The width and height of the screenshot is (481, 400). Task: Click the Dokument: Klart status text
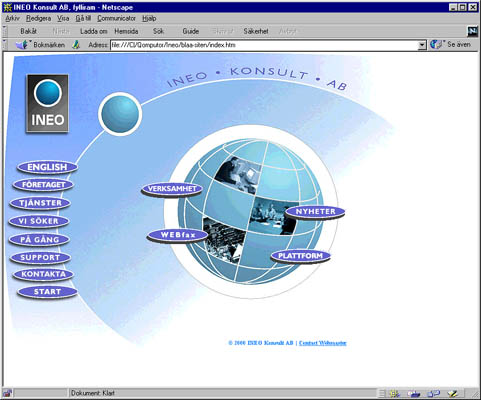[x=93, y=393]
